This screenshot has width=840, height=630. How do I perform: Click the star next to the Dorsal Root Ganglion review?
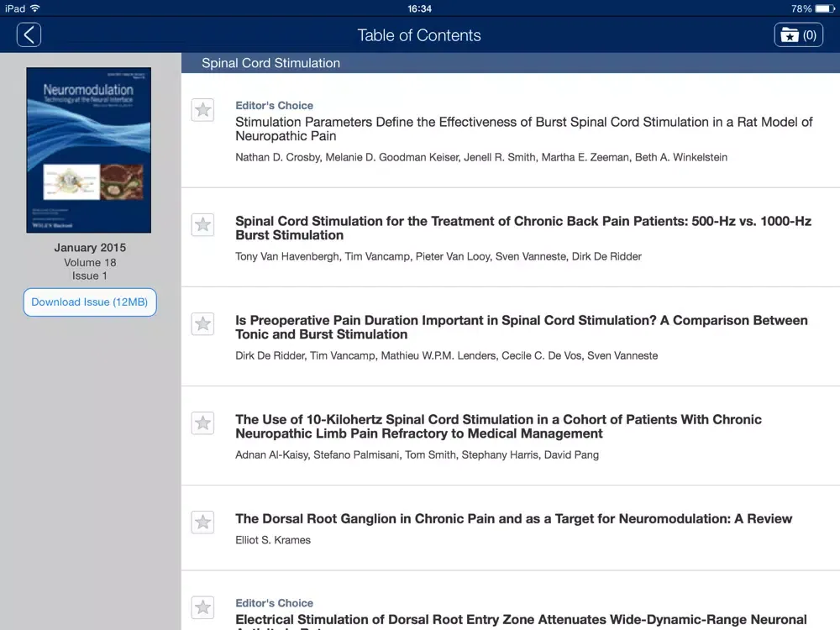202,522
